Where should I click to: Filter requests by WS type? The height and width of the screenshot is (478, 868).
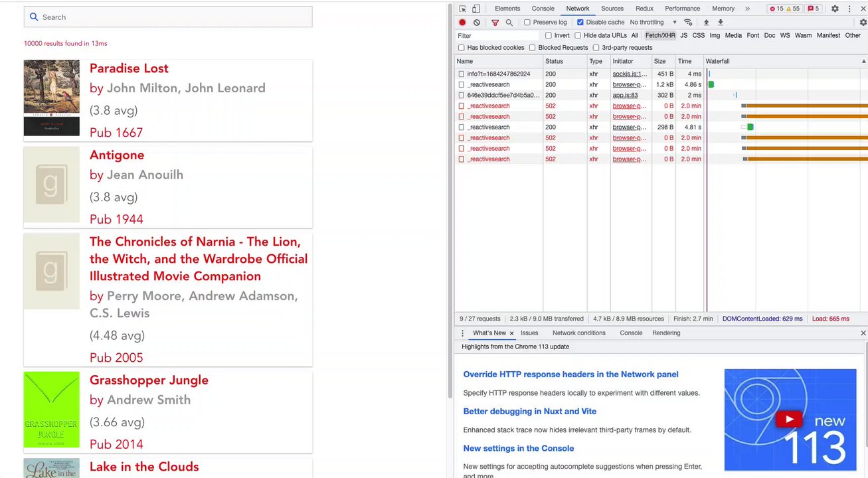(785, 36)
